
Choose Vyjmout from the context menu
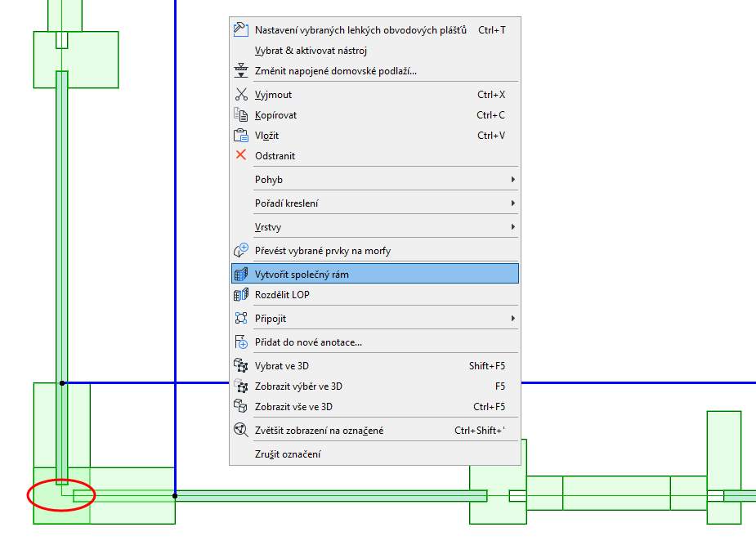tap(374, 95)
